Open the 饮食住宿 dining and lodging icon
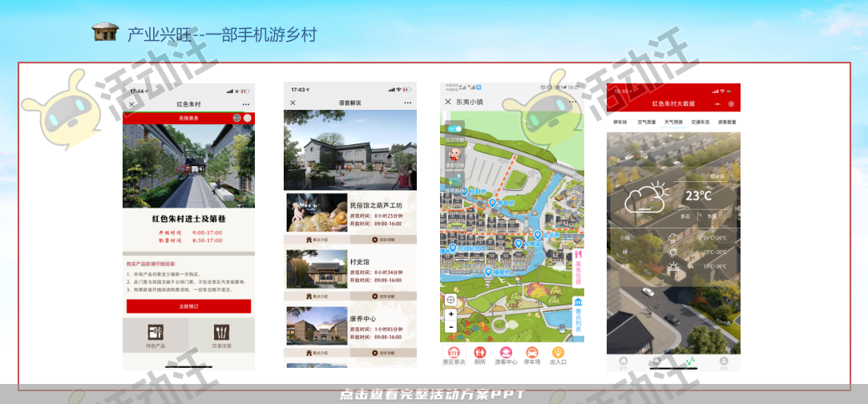The image size is (868, 404). 221,336
